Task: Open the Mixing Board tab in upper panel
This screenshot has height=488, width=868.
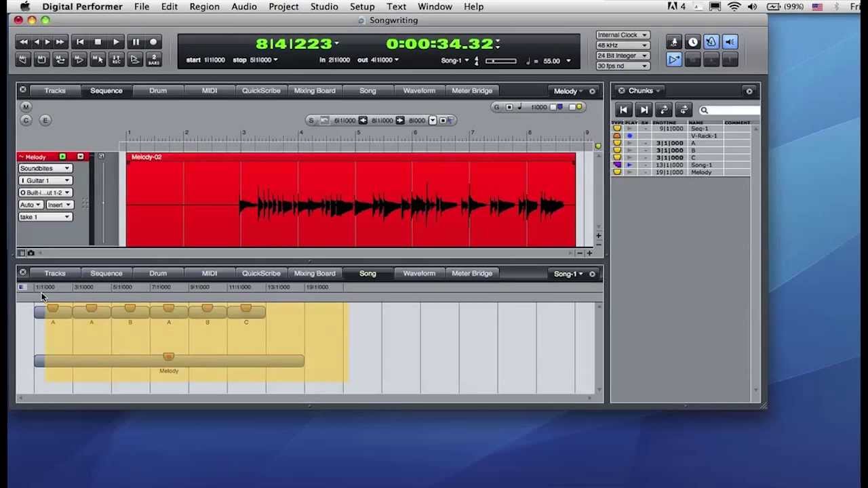Action: click(x=315, y=91)
